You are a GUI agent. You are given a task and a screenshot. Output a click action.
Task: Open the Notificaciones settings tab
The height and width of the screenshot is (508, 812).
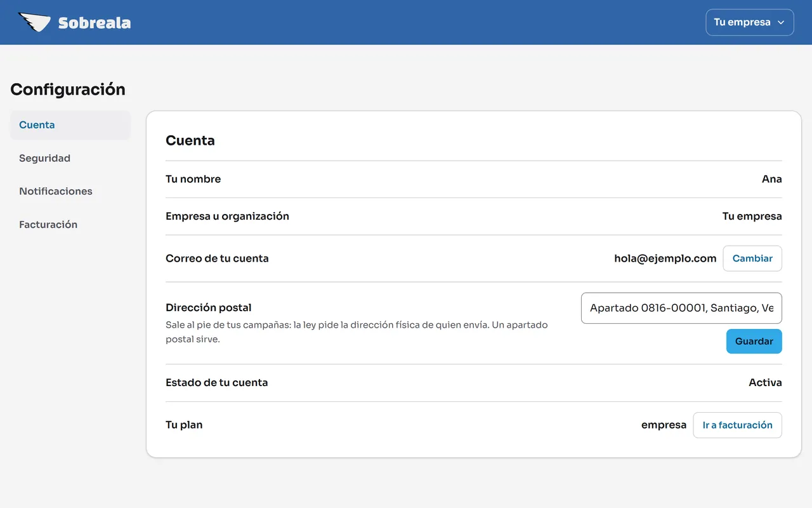coord(70,191)
